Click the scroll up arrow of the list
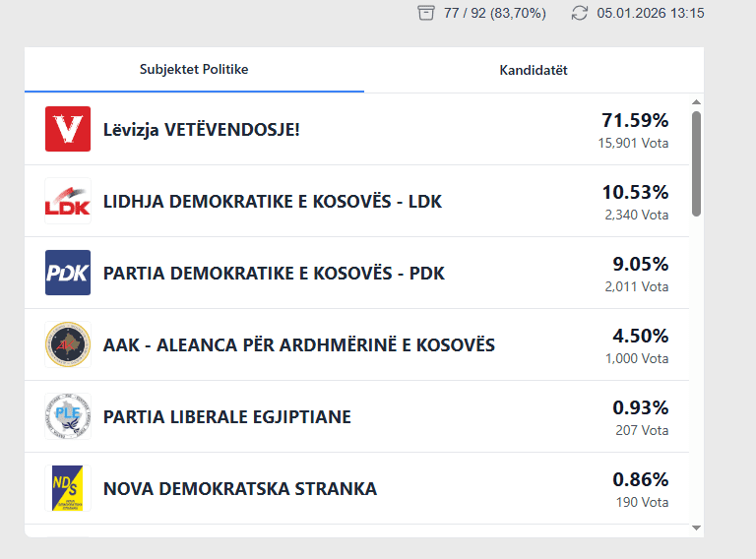 [696, 102]
